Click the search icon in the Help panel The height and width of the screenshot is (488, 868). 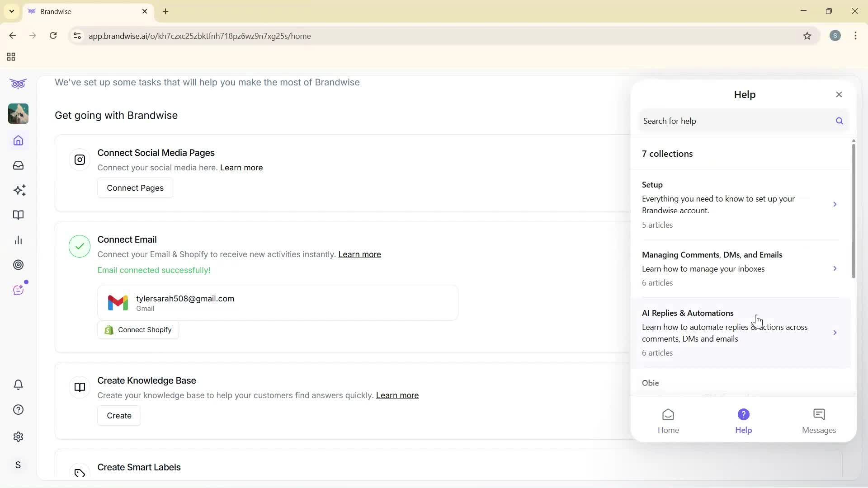point(840,121)
